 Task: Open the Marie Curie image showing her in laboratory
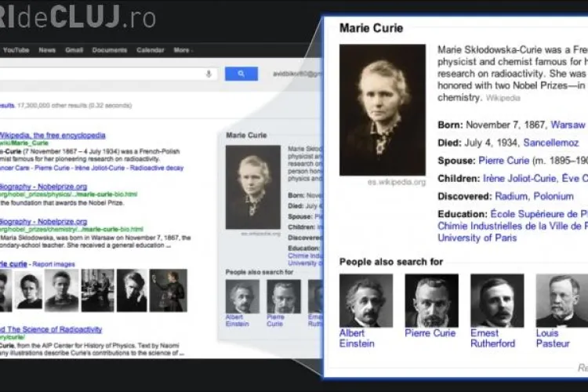[x=97, y=290]
